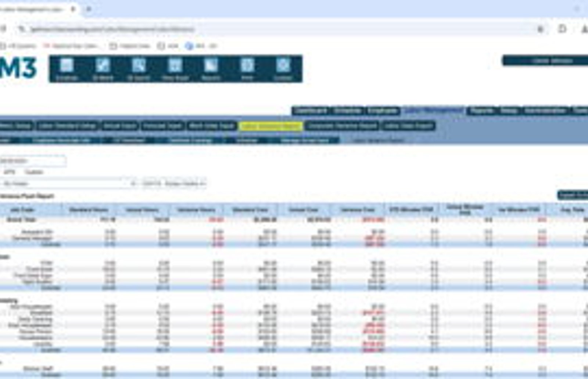Open the Employee tab
588x379 pixels.
tap(383, 111)
